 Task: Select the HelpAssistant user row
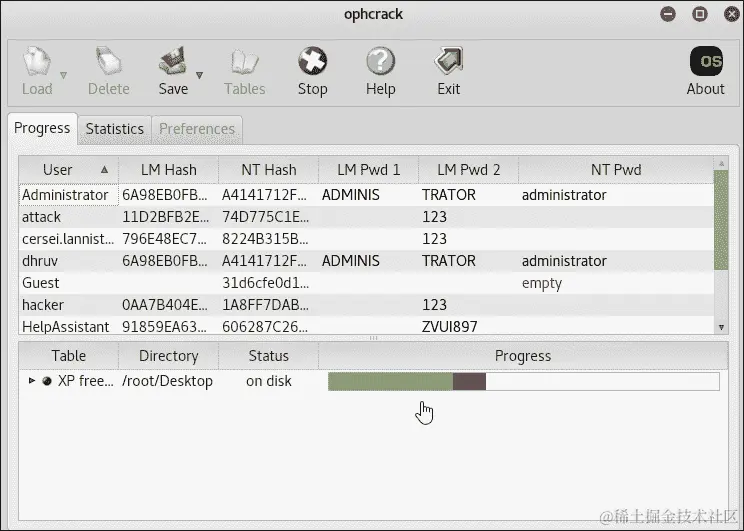click(366, 326)
